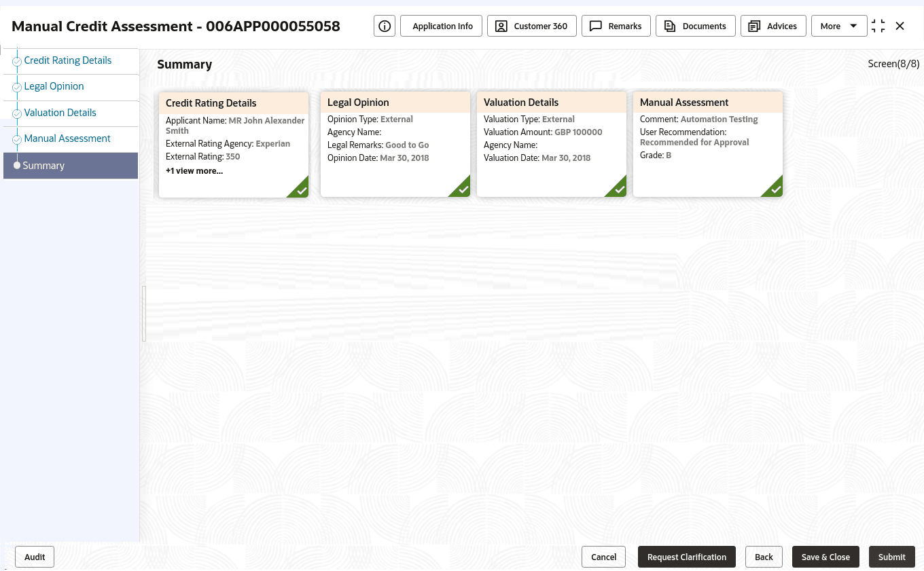Click the 'Screen(8/8)' indicator
924x571 pixels.
click(x=893, y=64)
